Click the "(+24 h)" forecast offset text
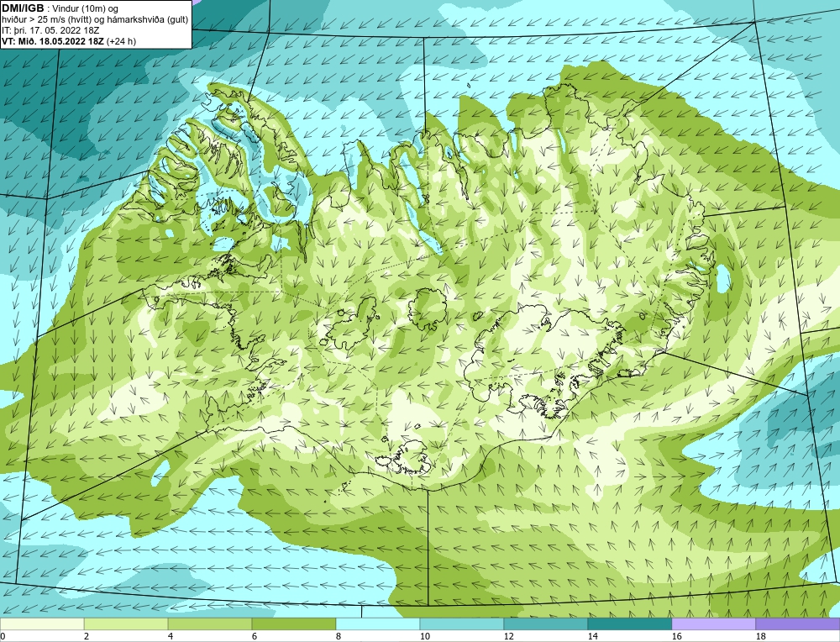The height and width of the screenshot is (642, 840). click(x=122, y=41)
